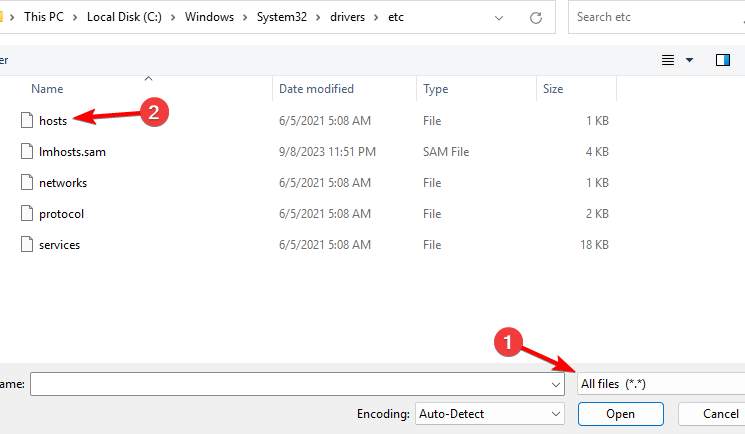The image size is (745, 434).
Task: Click the services file icon
Action: (x=27, y=245)
